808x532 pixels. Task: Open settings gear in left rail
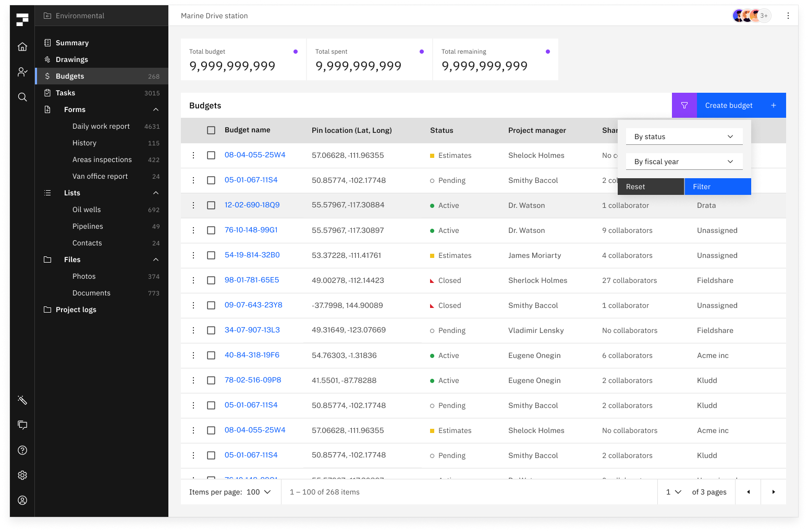pyautogui.click(x=22, y=475)
